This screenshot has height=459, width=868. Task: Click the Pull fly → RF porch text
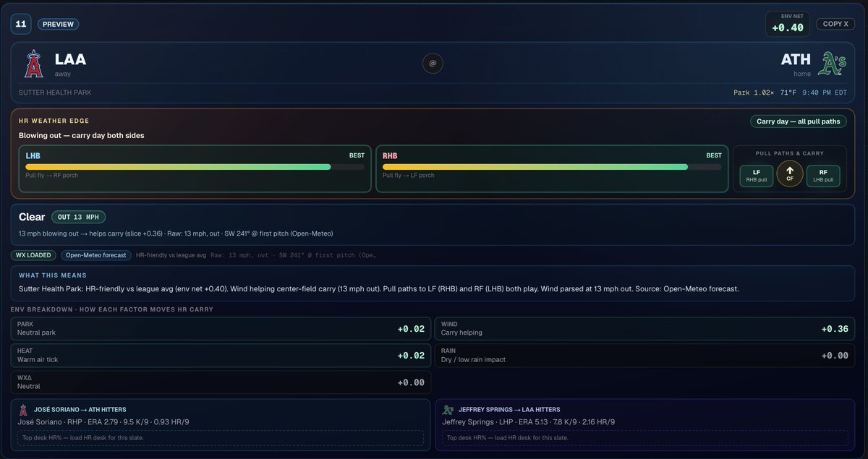coord(52,176)
